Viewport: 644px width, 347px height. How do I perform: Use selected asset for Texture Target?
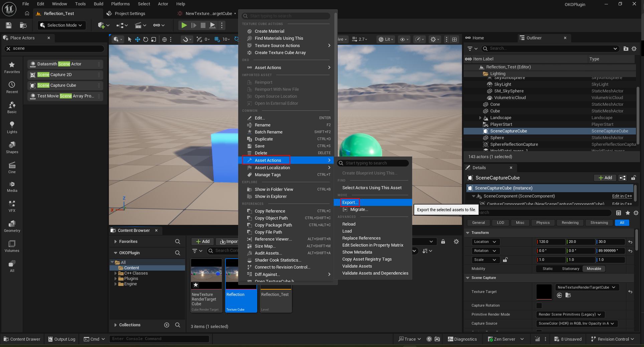[559, 295]
